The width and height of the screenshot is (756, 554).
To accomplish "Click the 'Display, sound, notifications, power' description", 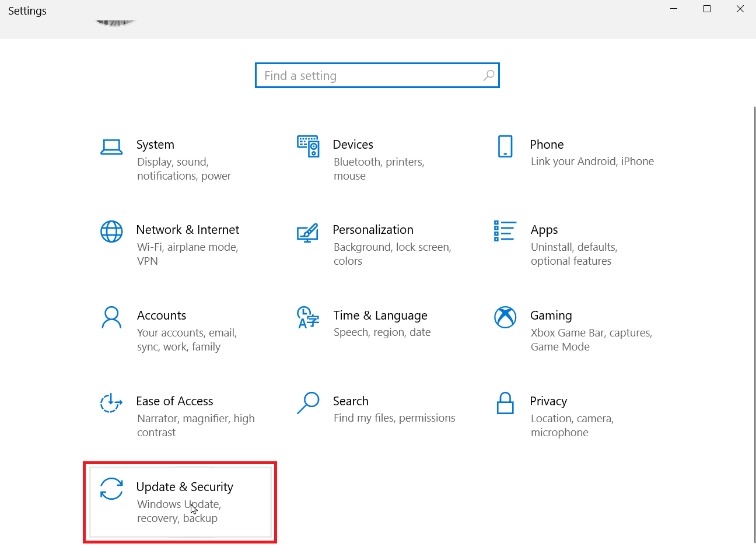I will pyautogui.click(x=184, y=169).
